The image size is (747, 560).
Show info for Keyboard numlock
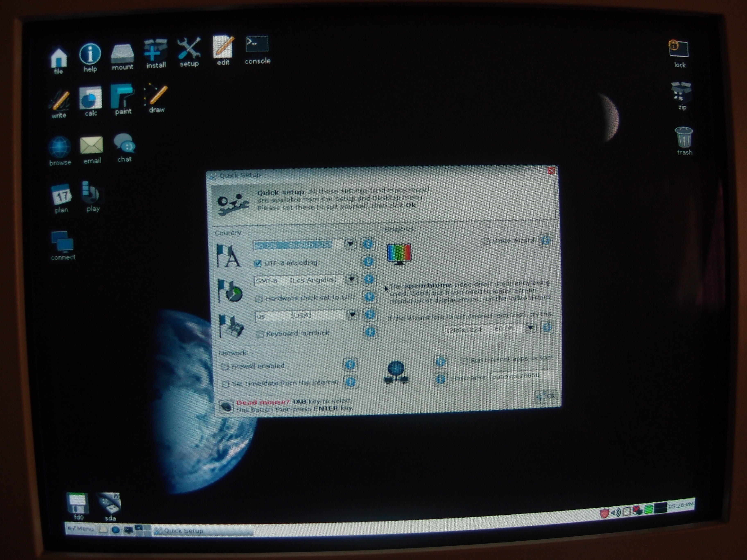[370, 332]
